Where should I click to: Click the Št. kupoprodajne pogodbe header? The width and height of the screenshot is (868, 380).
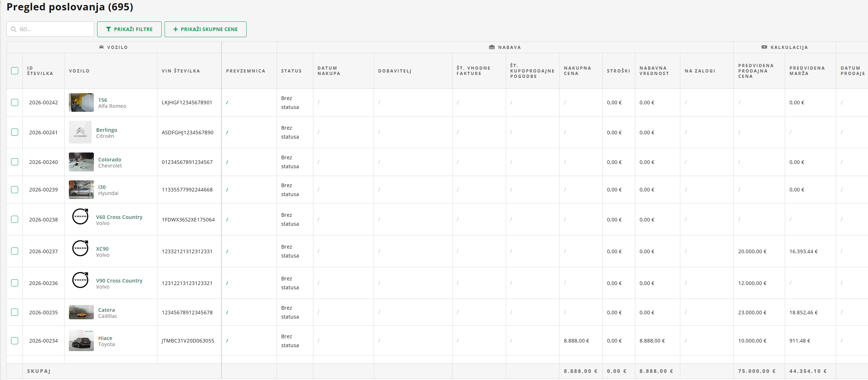[533, 71]
